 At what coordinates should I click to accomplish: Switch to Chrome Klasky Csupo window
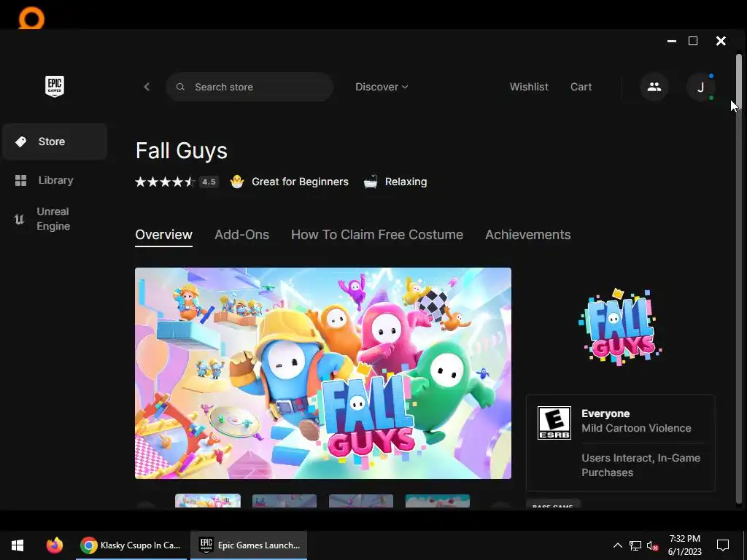132,545
